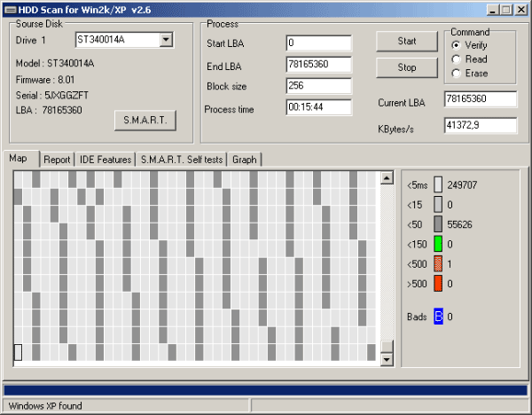Click the map scrollbar down arrow
This screenshot has width=532, height=415.
(387, 360)
